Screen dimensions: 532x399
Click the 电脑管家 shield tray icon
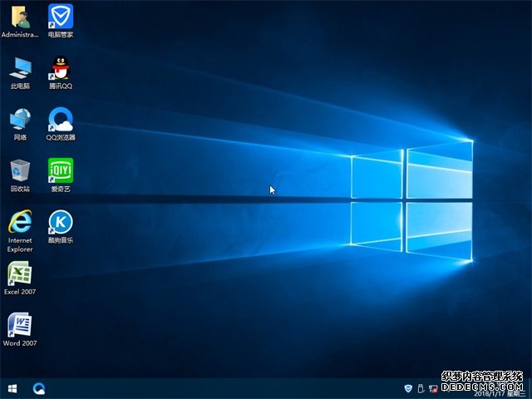tap(408, 388)
